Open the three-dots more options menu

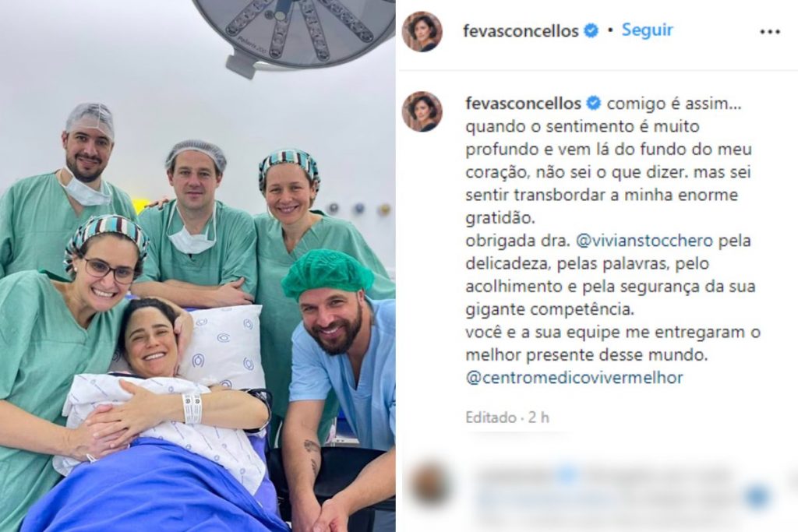[769, 31]
